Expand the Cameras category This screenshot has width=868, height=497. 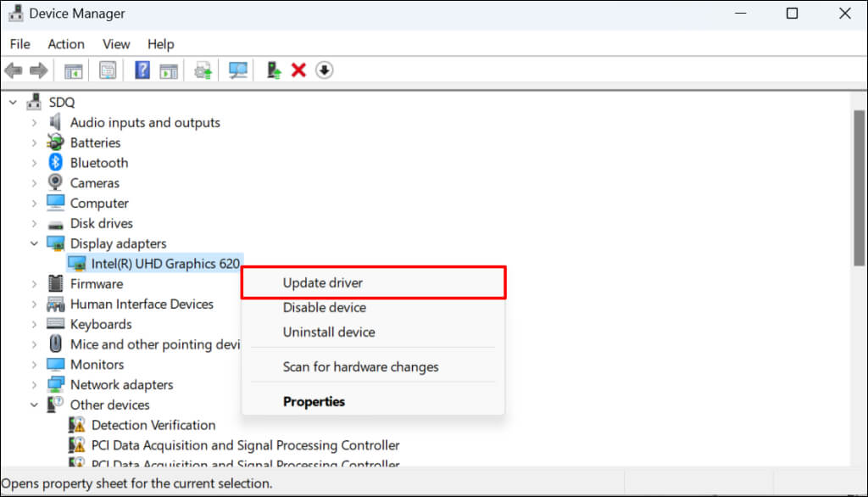34,183
